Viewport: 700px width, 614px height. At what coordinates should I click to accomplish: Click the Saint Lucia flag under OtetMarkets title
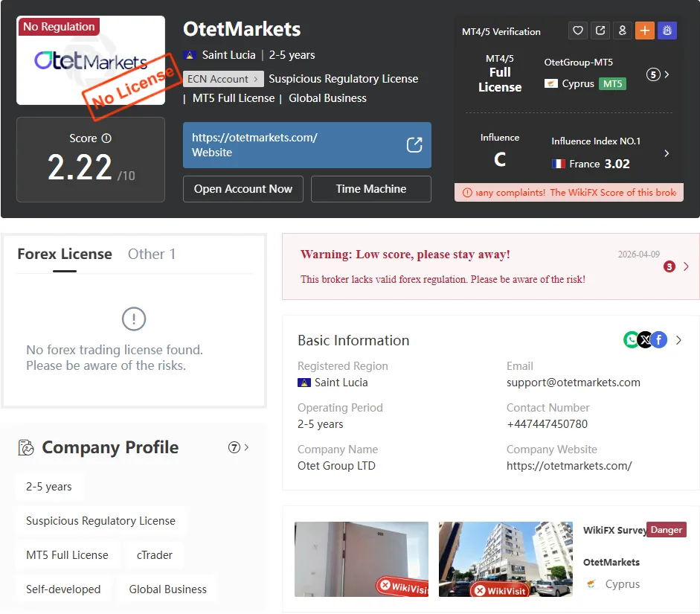click(x=189, y=55)
